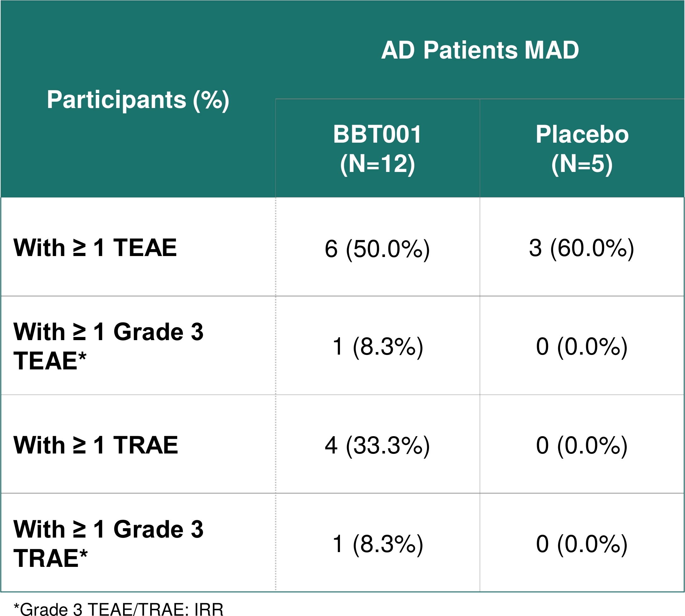Click BBT001 value for Grade 3 TEAE
685x616 pixels.
click(378, 347)
